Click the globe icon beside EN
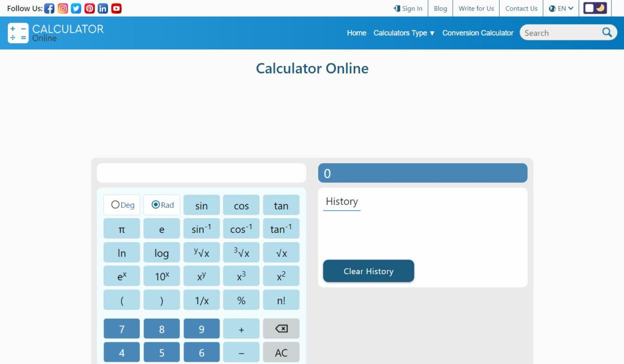 [552, 8]
